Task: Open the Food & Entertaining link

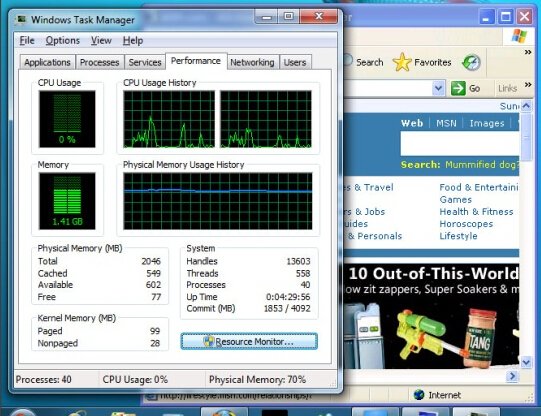Action: point(479,187)
